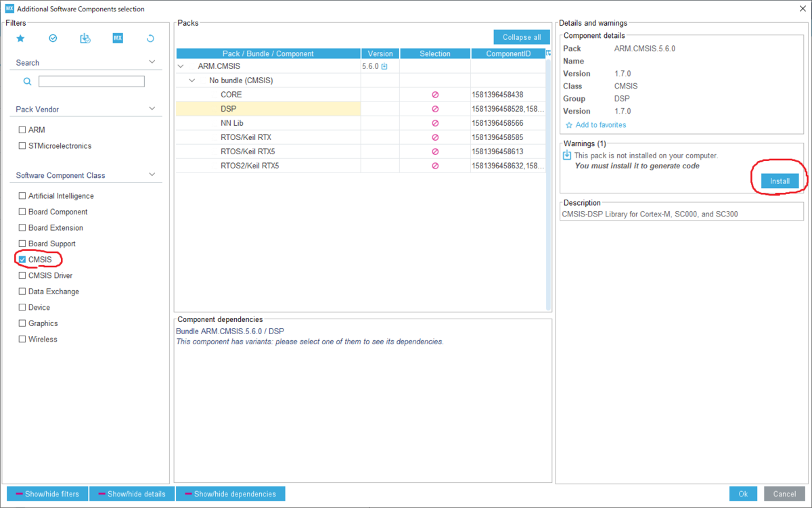Viewport: 812px width, 508px height.
Task: Collapse the Pack Vendor section chevron
Action: click(x=152, y=108)
